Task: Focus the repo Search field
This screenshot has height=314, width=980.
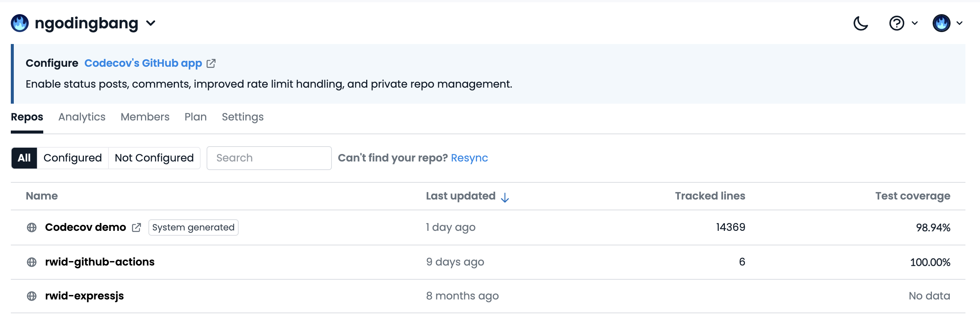Action: [269, 158]
